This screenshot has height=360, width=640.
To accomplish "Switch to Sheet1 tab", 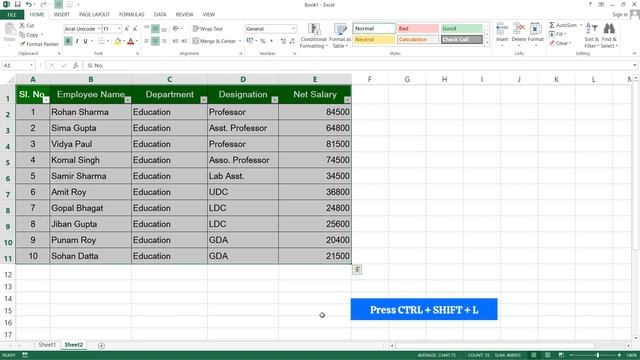I will point(47,345).
